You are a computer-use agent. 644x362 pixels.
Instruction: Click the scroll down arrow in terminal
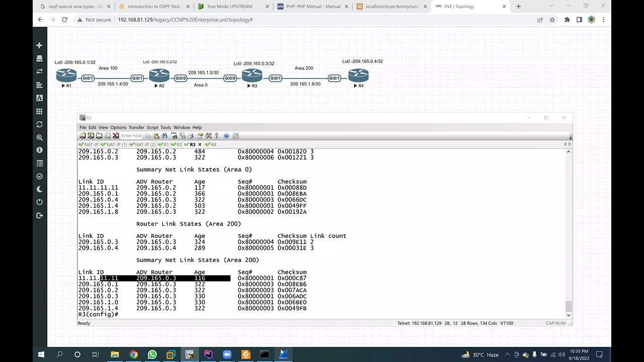coord(569,315)
